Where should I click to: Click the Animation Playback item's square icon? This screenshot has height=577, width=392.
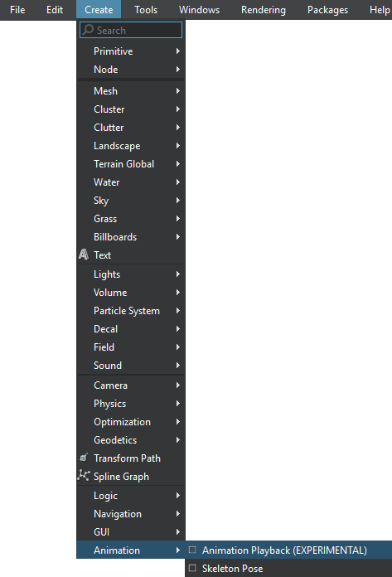192,550
